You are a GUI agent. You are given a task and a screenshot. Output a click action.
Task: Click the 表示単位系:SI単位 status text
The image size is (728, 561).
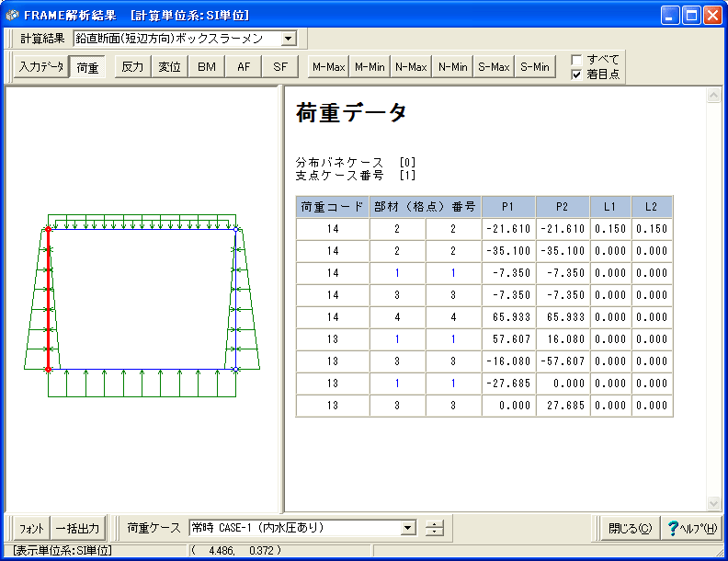point(63,550)
